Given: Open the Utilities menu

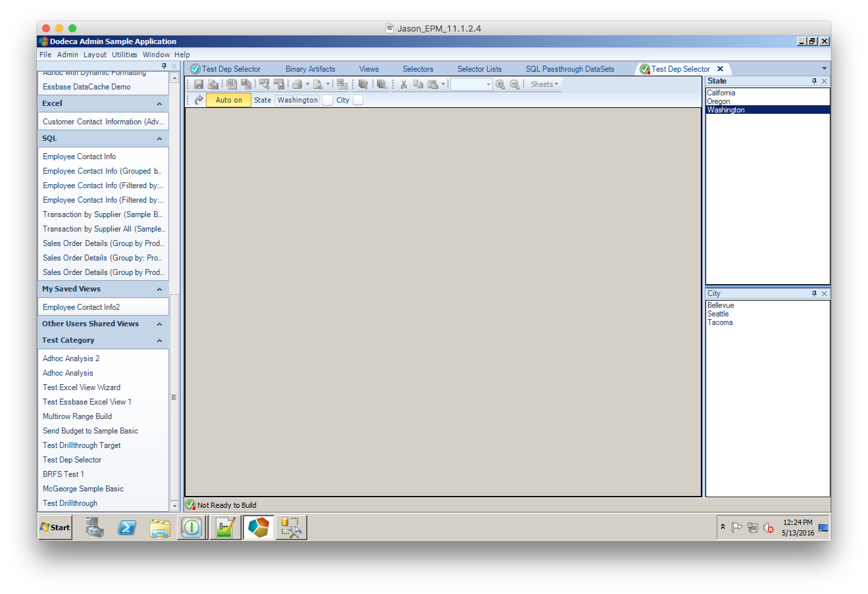Looking at the screenshot, I should [x=124, y=55].
